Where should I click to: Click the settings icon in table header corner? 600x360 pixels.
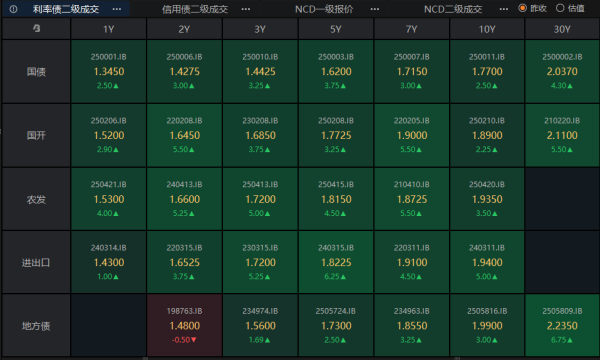click(x=36, y=28)
